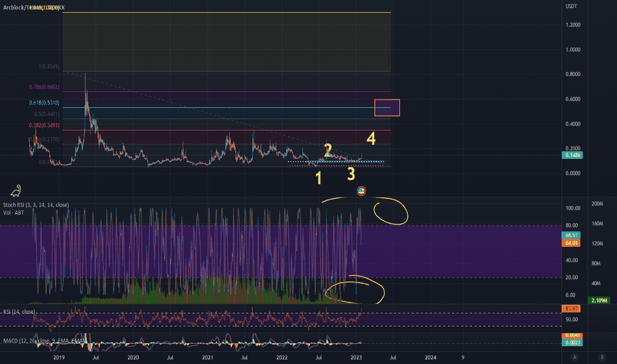The height and width of the screenshot is (364, 617).
Task: Click the Stoch RSI value tag 64.01
Action: pos(571,243)
